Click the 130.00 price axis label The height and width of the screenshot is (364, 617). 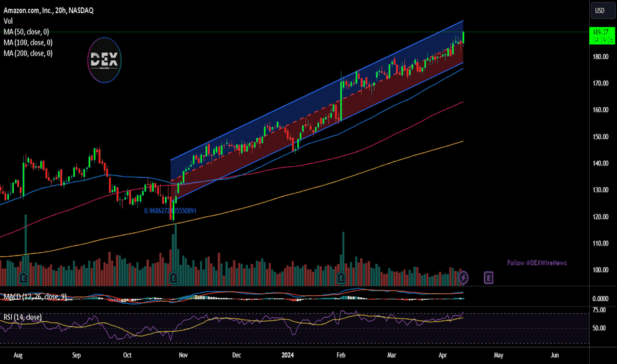tap(600, 190)
